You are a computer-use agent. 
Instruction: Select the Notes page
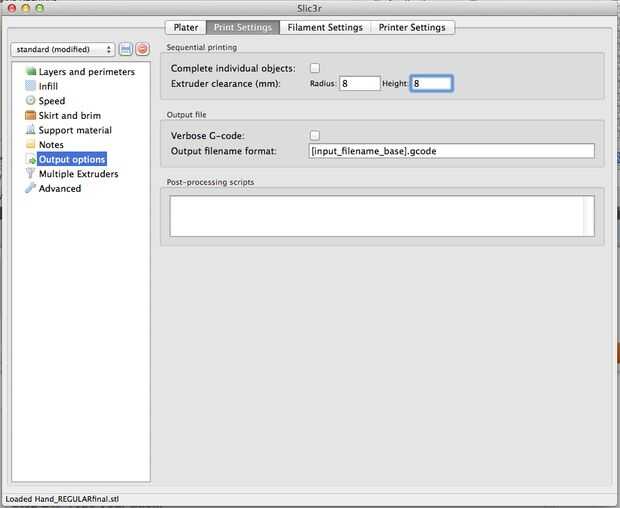pos(51,145)
